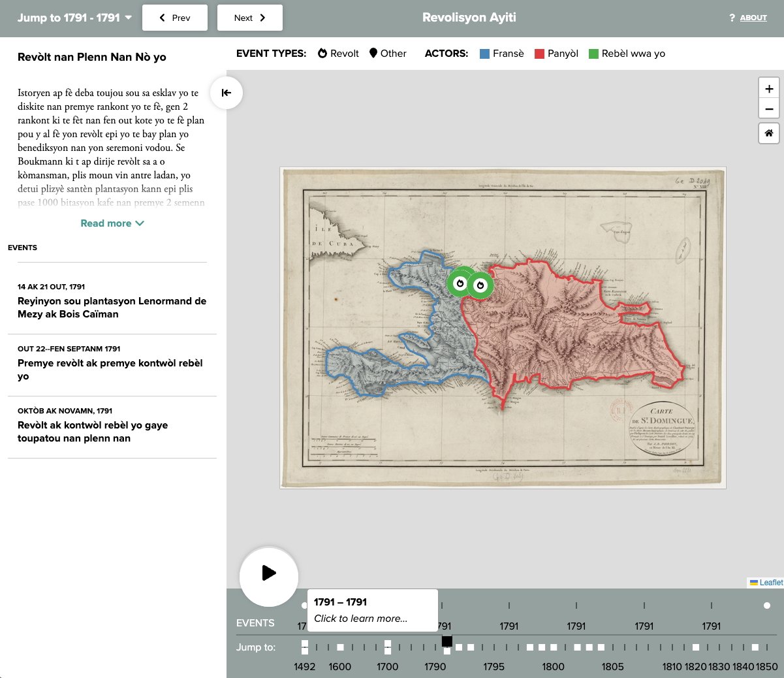Go to Next time period

click(250, 18)
